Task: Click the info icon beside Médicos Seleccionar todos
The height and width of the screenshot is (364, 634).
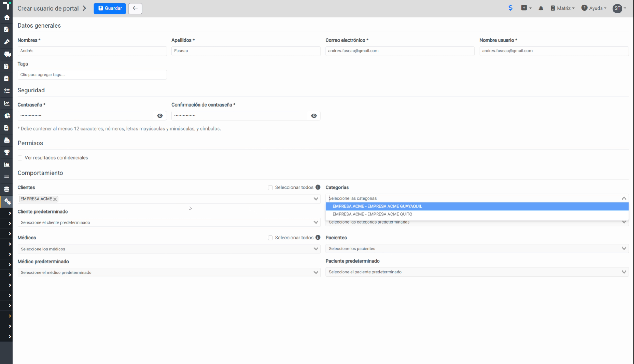Action: [318, 237]
